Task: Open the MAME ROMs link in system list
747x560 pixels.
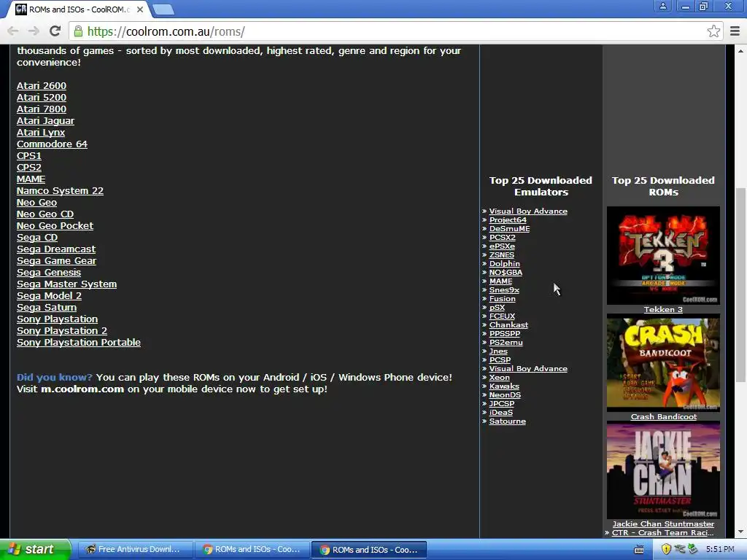Action: coord(31,179)
